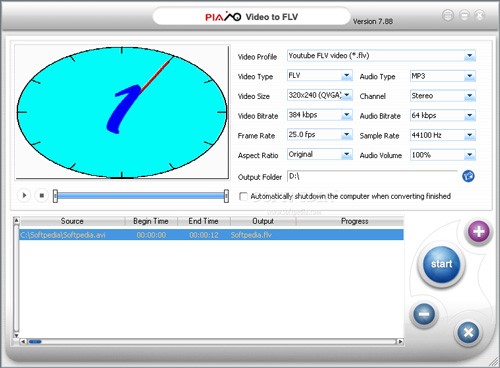The height and width of the screenshot is (368, 500).
Task: Enable automatic shutdown after converting checkbox
Action: coord(243,196)
